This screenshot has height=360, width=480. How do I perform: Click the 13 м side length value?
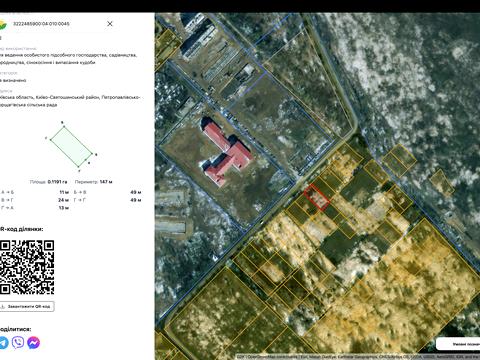pos(64,208)
